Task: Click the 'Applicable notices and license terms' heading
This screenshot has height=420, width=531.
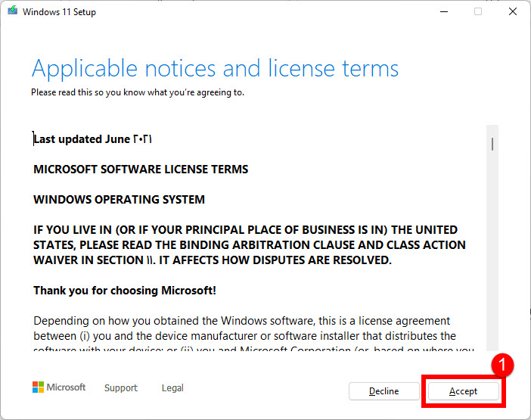Action: click(x=215, y=70)
